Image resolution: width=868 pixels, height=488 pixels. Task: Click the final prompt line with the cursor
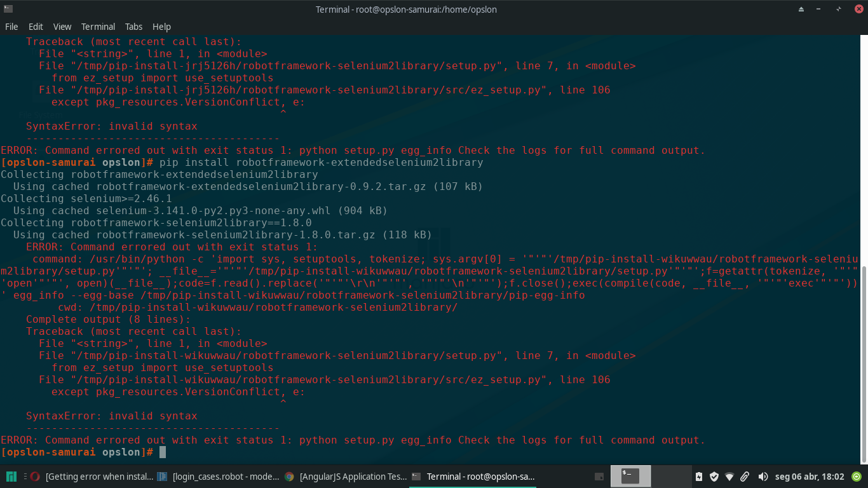[83, 452]
